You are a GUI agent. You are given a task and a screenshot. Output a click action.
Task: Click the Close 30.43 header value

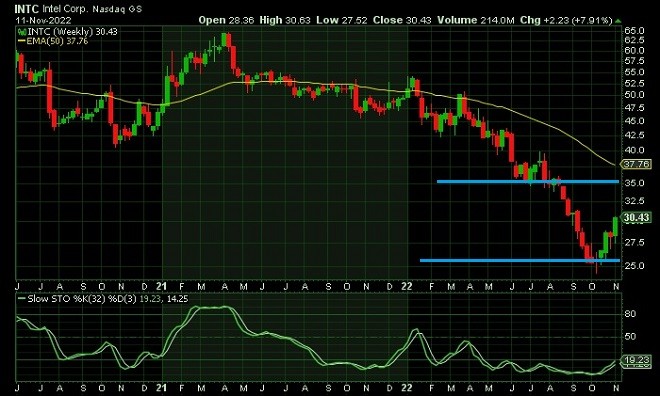pos(402,20)
